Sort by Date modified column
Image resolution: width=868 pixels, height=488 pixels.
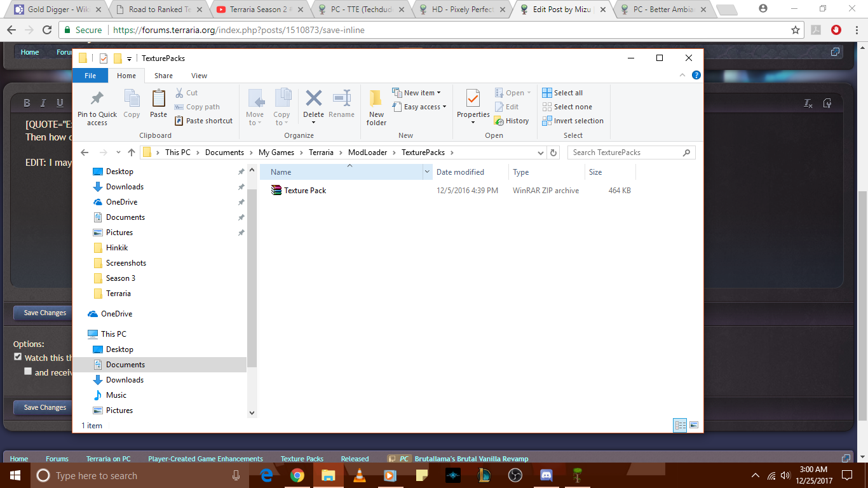click(470, 172)
